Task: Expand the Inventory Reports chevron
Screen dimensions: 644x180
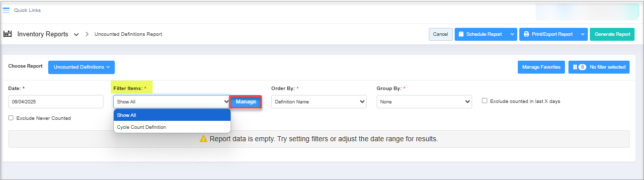Action: pyautogui.click(x=76, y=35)
